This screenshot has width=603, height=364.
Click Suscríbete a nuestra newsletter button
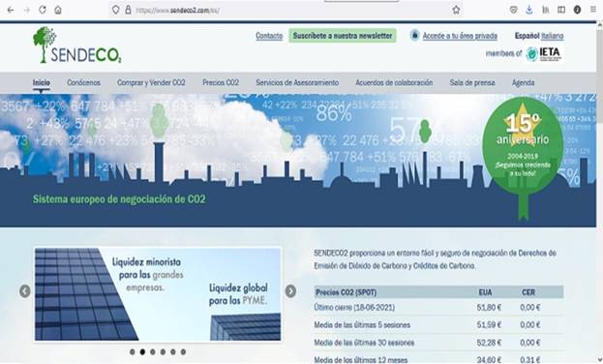[x=343, y=36]
